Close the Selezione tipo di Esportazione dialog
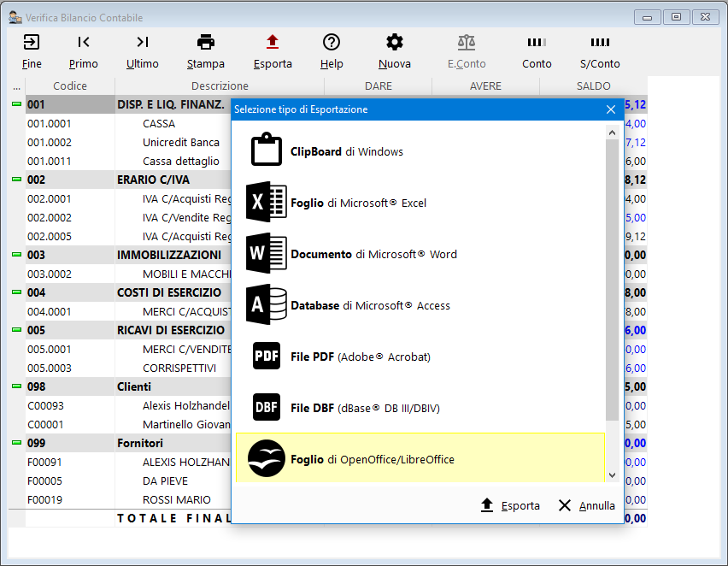The width and height of the screenshot is (728, 566). coord(611,109)
